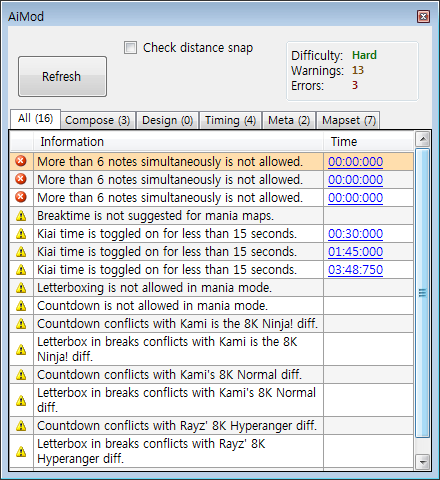The height and width of the screenshot is (480, 440).
Task: Click the warning icon for Kiai time at 03:48:750
Action: coord(21,270)
